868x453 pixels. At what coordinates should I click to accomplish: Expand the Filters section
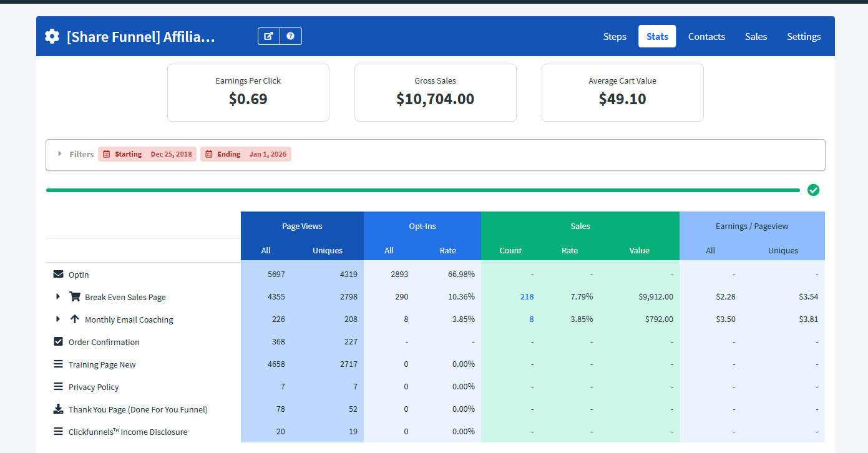point(60,153)
